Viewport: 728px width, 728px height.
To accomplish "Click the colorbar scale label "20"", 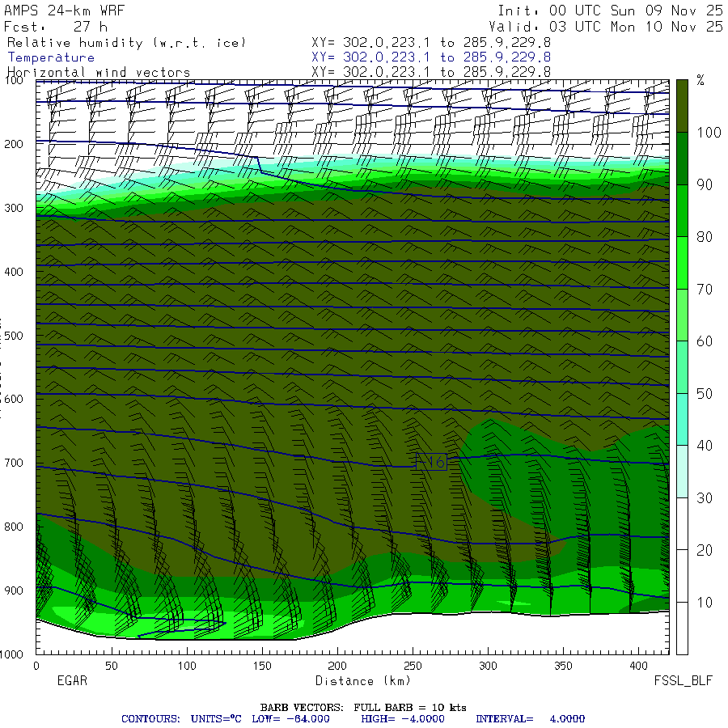I will pyautogui.click(x=705, y=550).
